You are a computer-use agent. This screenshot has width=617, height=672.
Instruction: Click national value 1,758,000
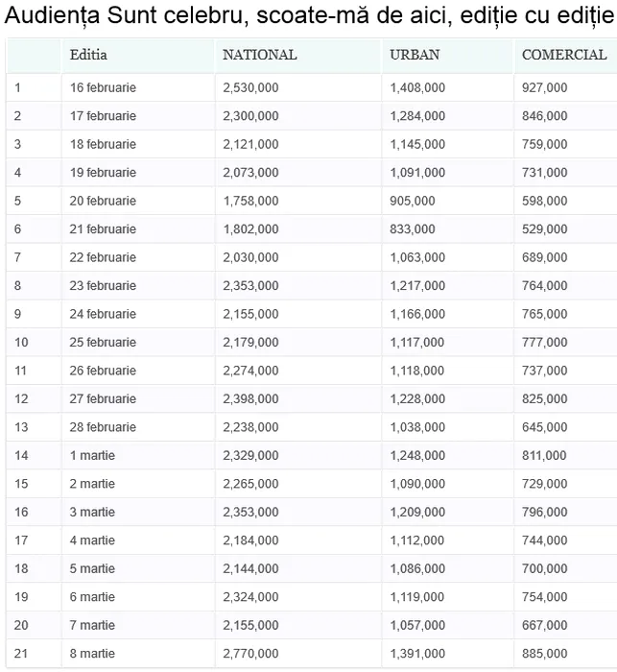250,201
